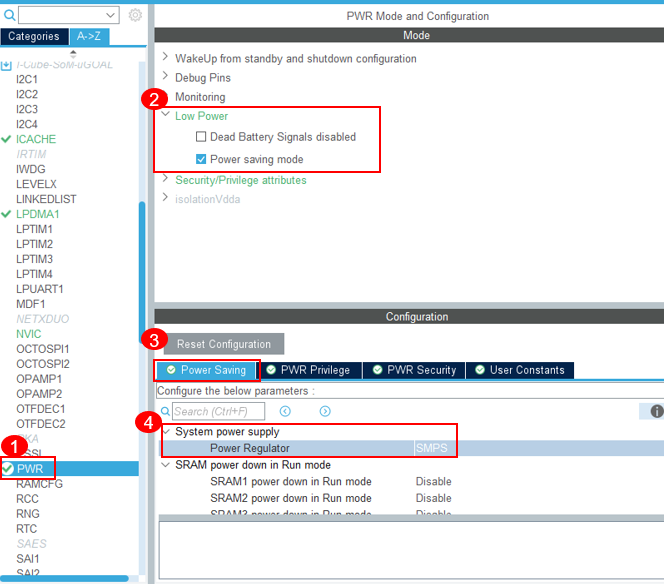The height and width of the screenshot is (584, 664).
Task: Select OPAMP2 in the peripheral list
Action: (x=39, y=394)
